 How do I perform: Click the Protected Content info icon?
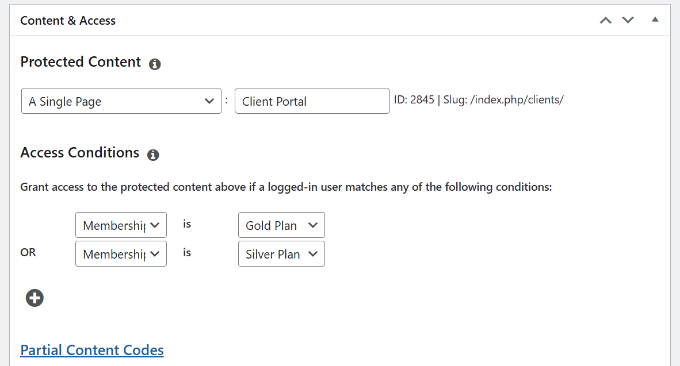click(x=155, y=64)
